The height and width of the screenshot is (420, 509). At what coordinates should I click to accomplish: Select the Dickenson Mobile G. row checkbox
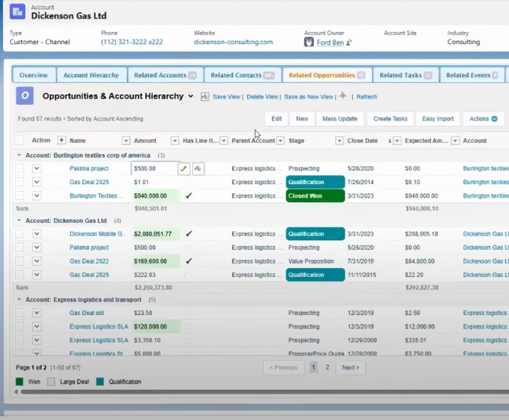point(20,233)
